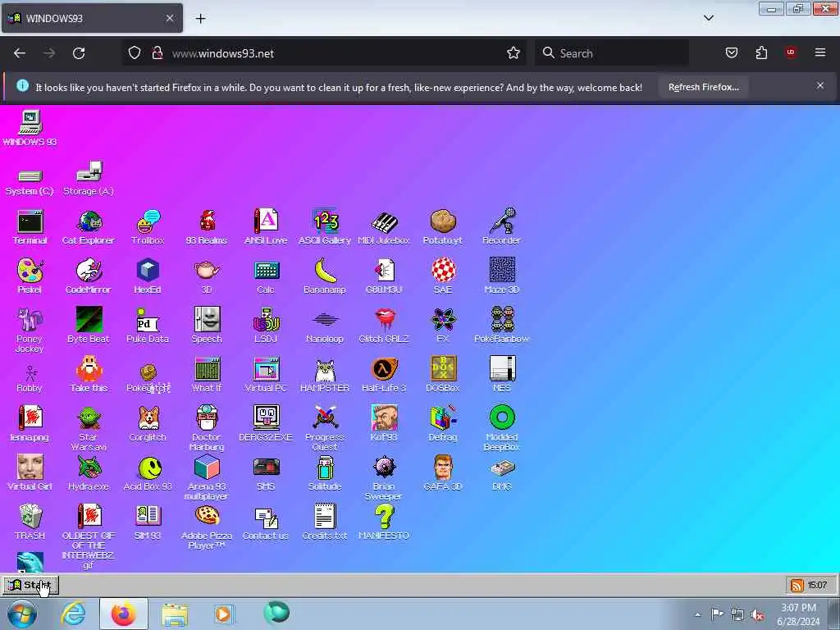Launch Half-Life 3 icon
The width and height of the screenshot is (840, 630).
384,374
